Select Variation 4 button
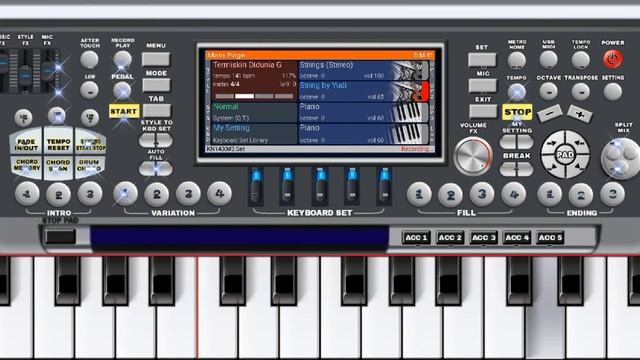640x360 pixels. point(220,193)
